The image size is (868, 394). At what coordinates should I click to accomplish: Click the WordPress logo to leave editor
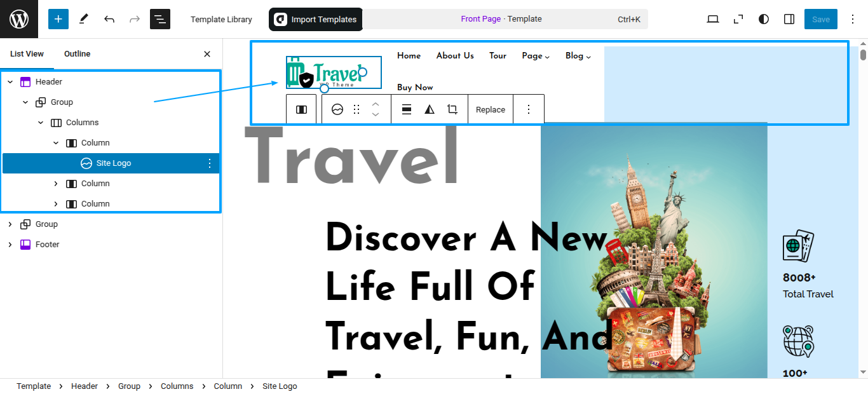(19, 19)
